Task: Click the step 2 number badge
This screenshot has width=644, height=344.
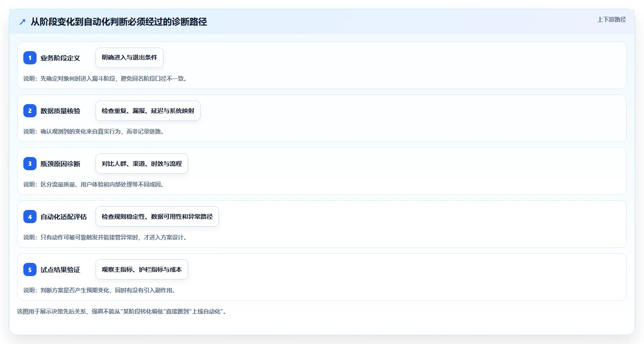Action: point(30,111)
